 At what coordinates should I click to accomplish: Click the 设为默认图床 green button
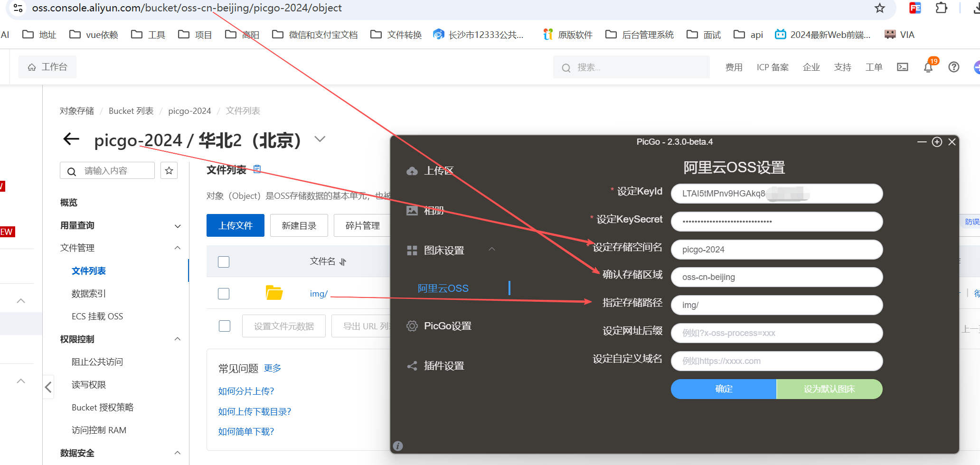829,389
